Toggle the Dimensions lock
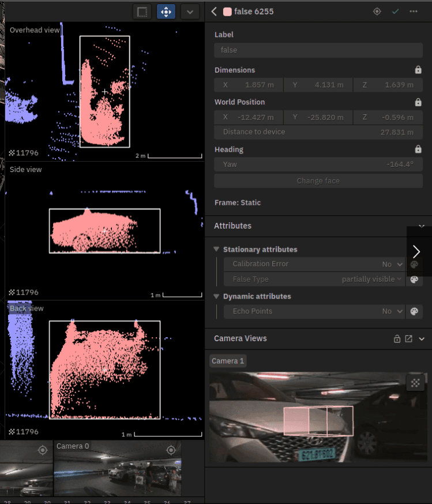Viewport: 432px width, 504px height. tap(418, 70)
